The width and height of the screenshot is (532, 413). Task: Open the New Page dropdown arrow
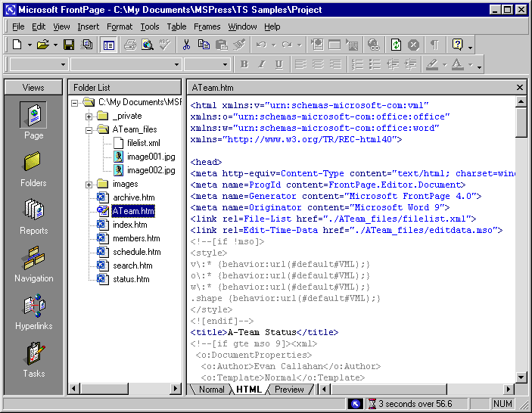pos(30,45)
